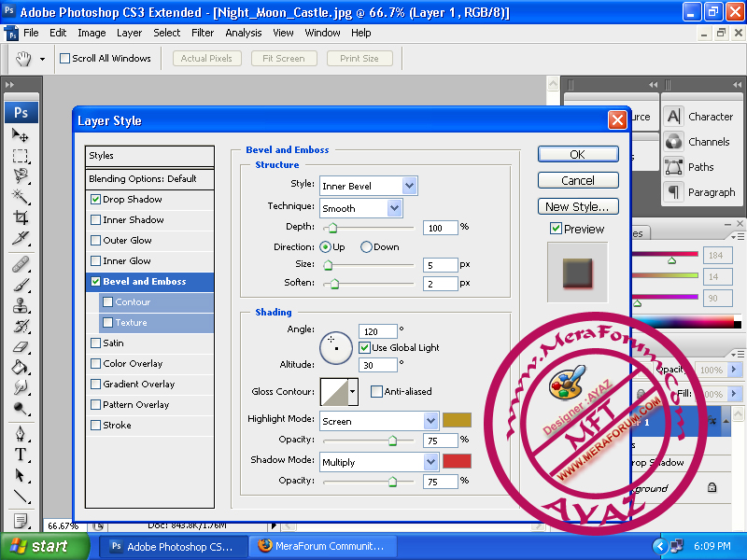
Task: Enable the Inner Shadow checkbox
Action: [95, 220]
